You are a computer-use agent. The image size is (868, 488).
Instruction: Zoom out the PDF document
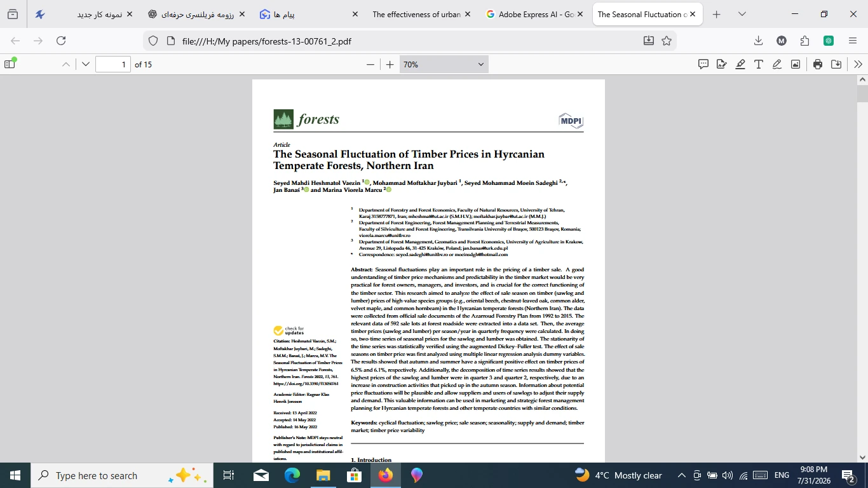[370, 64]
